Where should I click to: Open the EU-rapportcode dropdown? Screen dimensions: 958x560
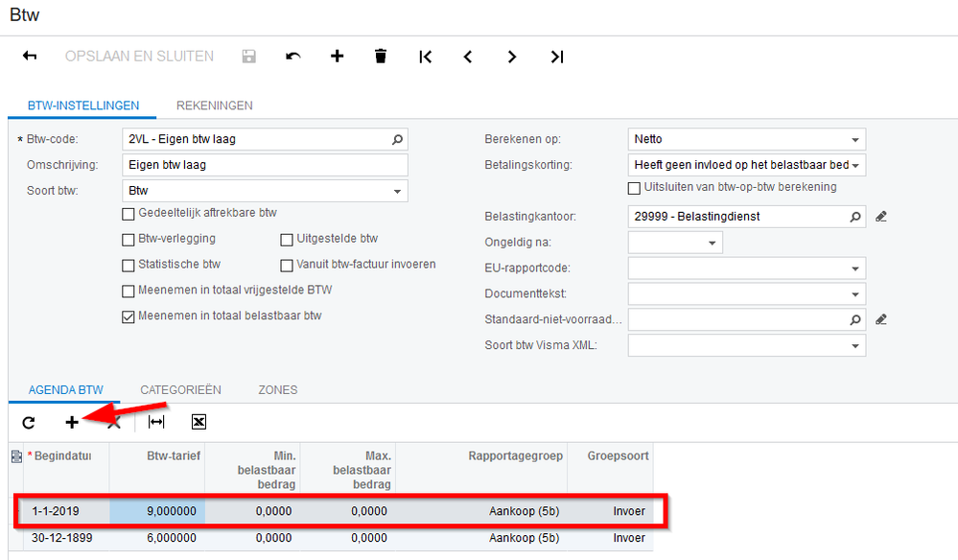pos(855,268)
